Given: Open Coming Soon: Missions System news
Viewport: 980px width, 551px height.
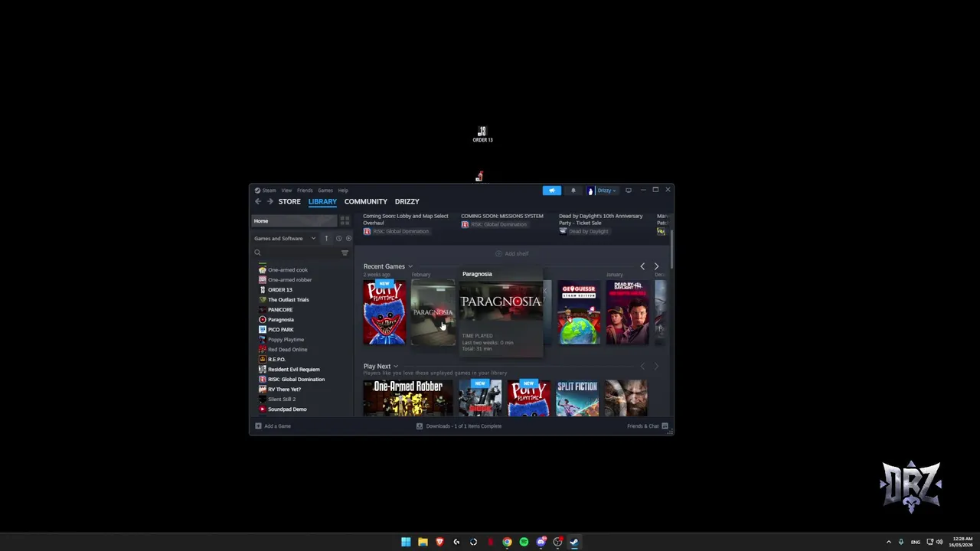Looking at the screenshot, I should 502,216.
